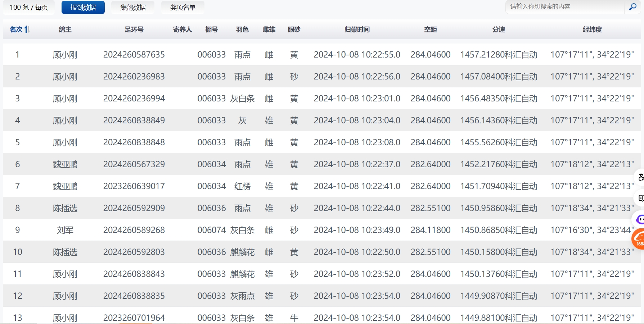Image resolution: width=644 pixels, height=324 pixels.
Task: Click feather color 灰雨点
Action: [x=242, y=296]
